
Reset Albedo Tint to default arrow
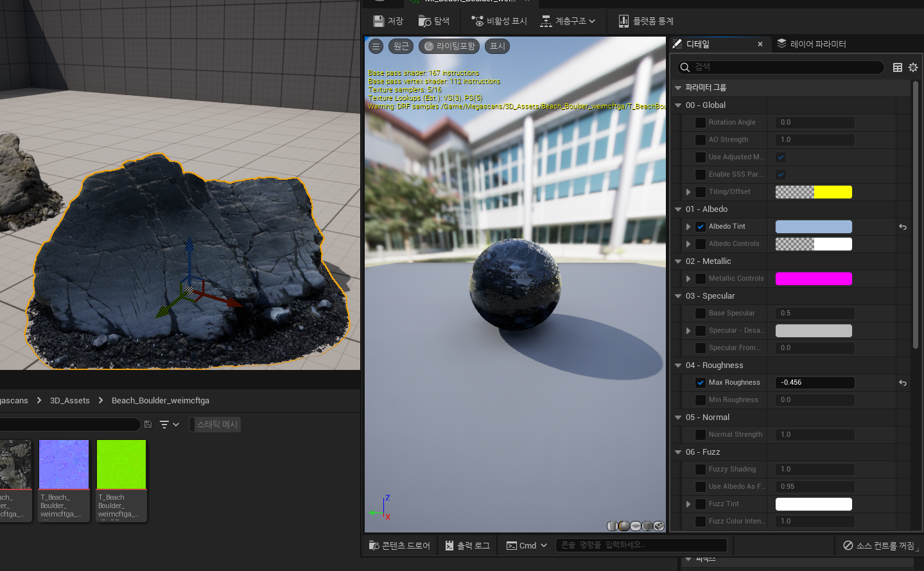point(903,227)
